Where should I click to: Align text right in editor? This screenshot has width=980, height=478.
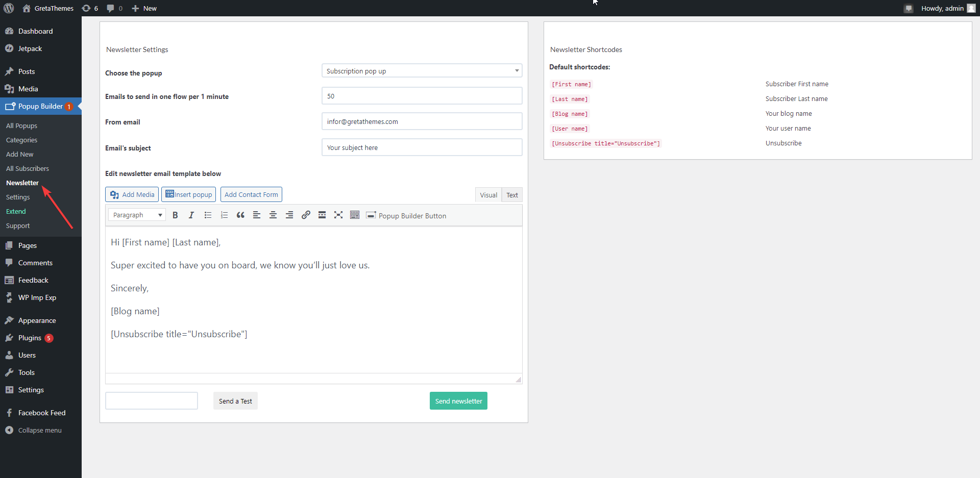pyautogui.click(x=289, y=215)
